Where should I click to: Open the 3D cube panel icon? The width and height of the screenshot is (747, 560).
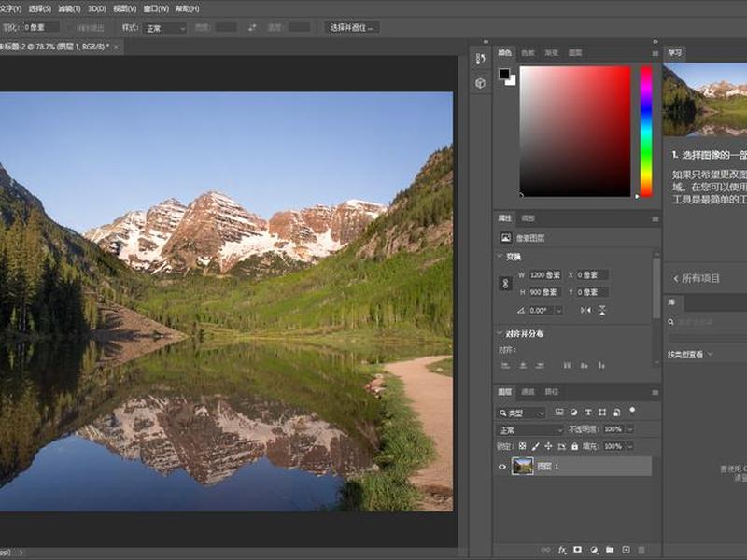[x=480, y=83]
